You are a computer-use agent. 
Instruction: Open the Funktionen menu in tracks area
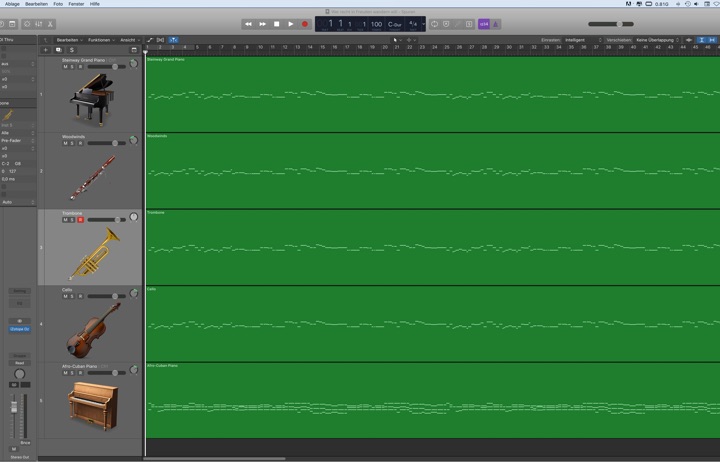pyautogui.click(x=101, y=40)
